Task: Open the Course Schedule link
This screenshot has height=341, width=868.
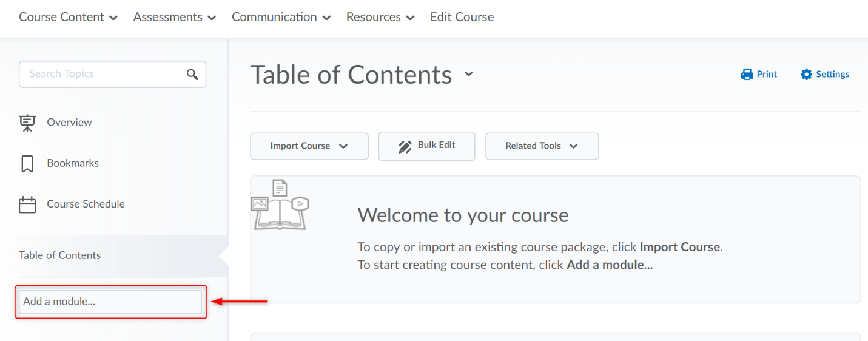Action: (x=86, y=204)
